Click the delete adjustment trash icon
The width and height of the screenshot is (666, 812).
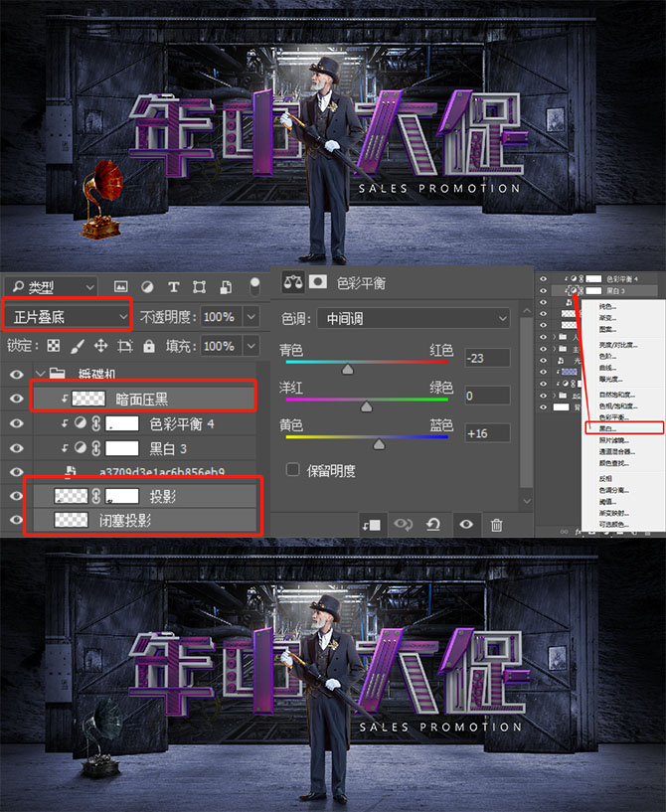[x=496, y=525]
